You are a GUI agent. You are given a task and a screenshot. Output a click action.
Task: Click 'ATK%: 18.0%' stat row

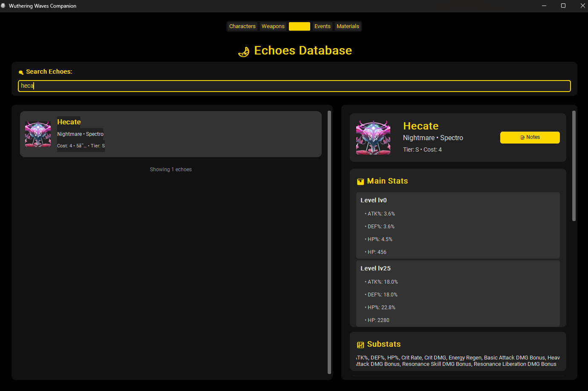(381, 282)
